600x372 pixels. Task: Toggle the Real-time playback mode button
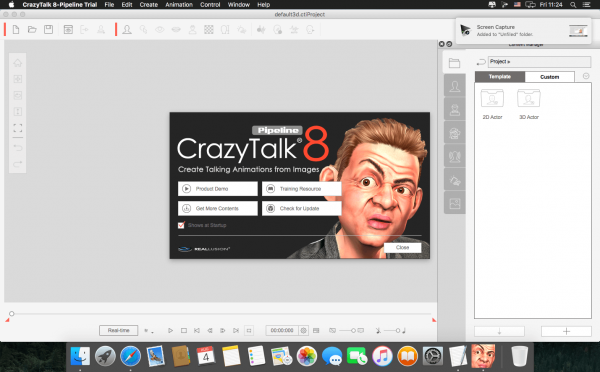pyautogui.click(x=119, y=330)
